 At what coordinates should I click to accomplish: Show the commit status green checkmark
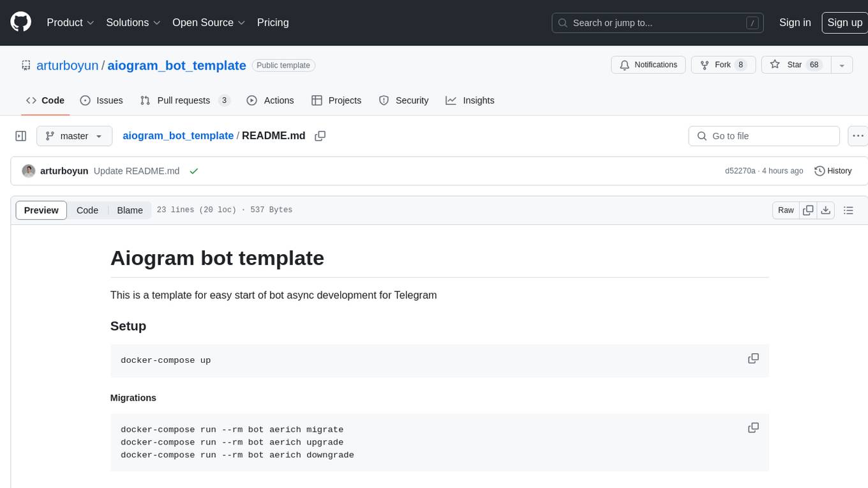(x=194, y=171)
